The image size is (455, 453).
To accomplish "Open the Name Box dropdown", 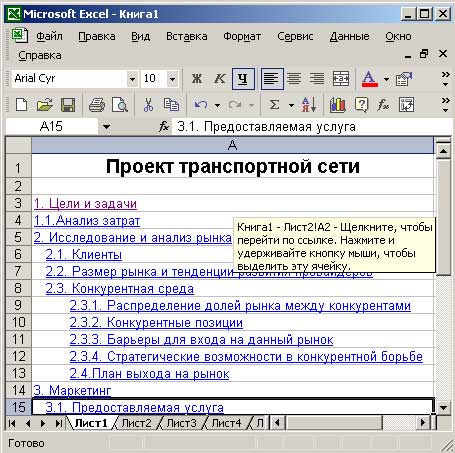I will 106,127.
